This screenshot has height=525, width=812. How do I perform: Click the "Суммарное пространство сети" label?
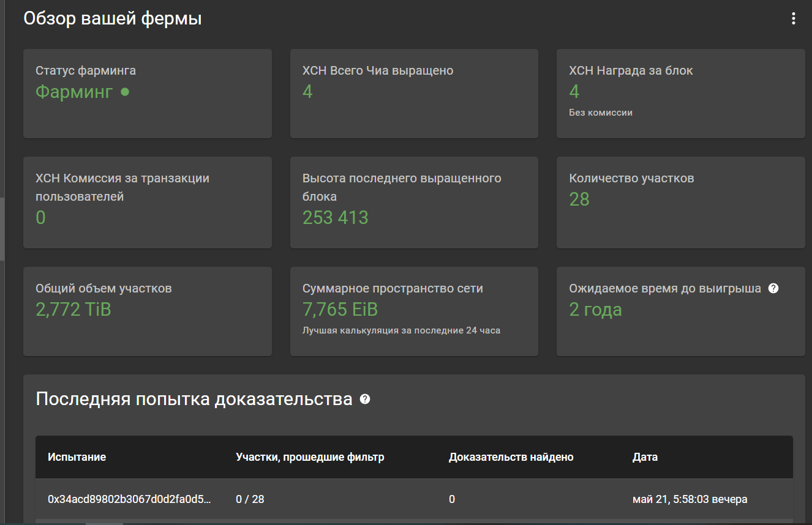(393, 288)
